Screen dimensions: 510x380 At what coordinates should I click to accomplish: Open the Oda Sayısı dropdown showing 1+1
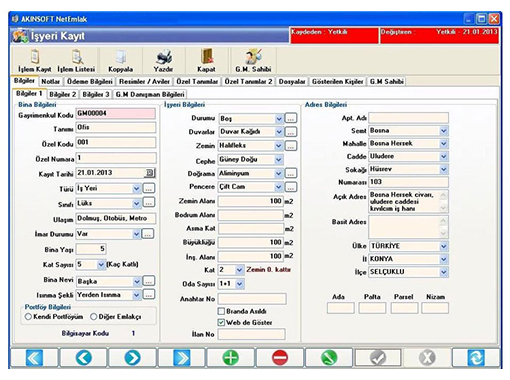tap(239, 284)
